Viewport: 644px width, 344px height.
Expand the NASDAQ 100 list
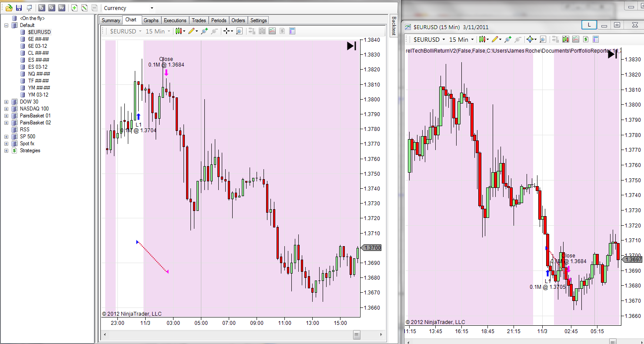pos(7,109)
